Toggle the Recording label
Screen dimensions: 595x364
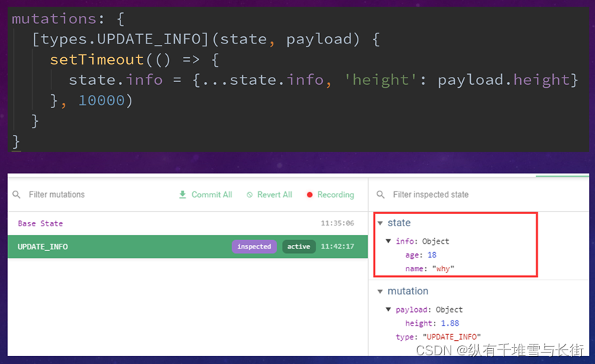click(335, 194)
